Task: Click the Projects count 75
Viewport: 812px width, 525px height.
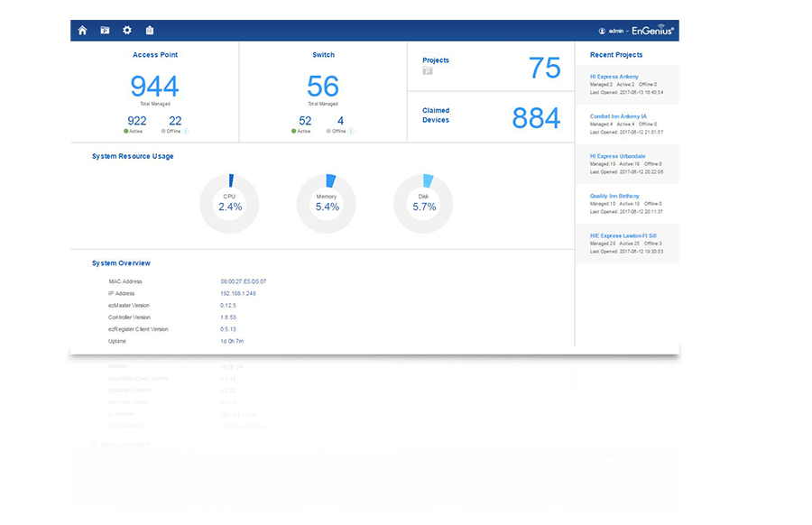Action: tap(544, 68)
